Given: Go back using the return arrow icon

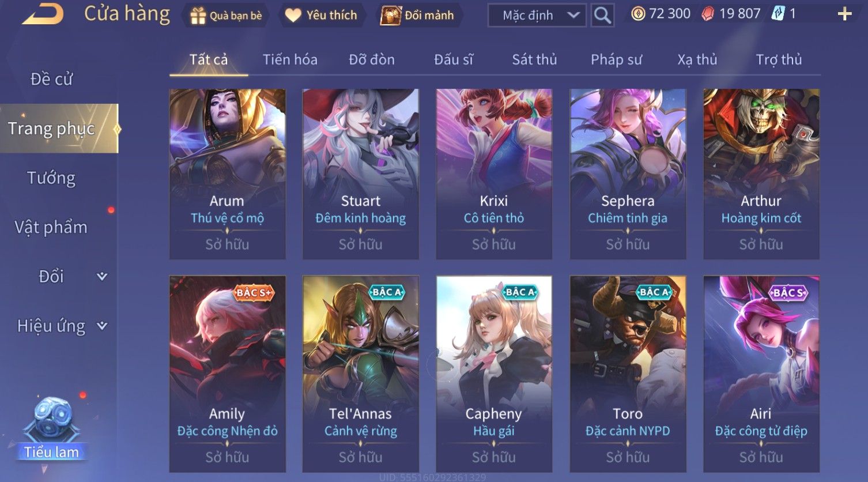Looking at the screenshot, I should pyautogui.click(x=43, y=14).
